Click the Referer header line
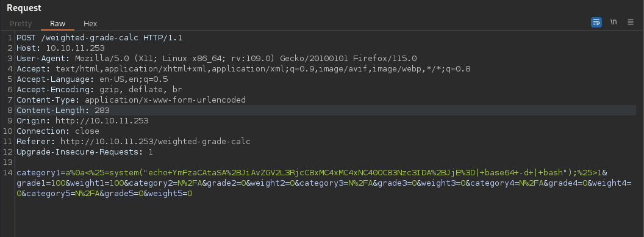Viewport: 644px width, 237px height. 134,142
